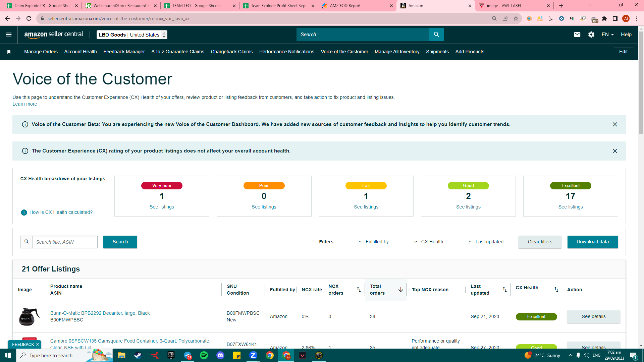Open the Settings gear icon
This screenshot has height=362, width=644.
click(591, 35)
